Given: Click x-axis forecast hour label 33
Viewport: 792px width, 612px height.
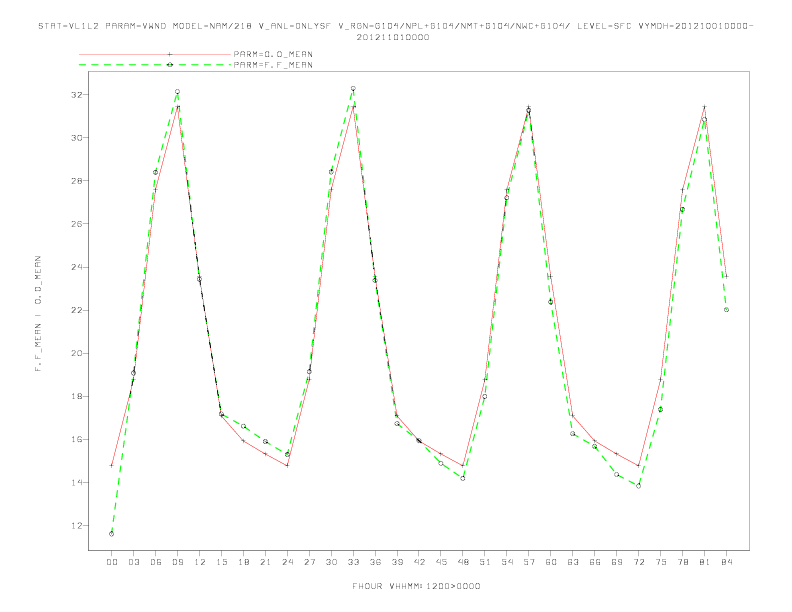Looking at the screenshot, I should tap(353, 562).
